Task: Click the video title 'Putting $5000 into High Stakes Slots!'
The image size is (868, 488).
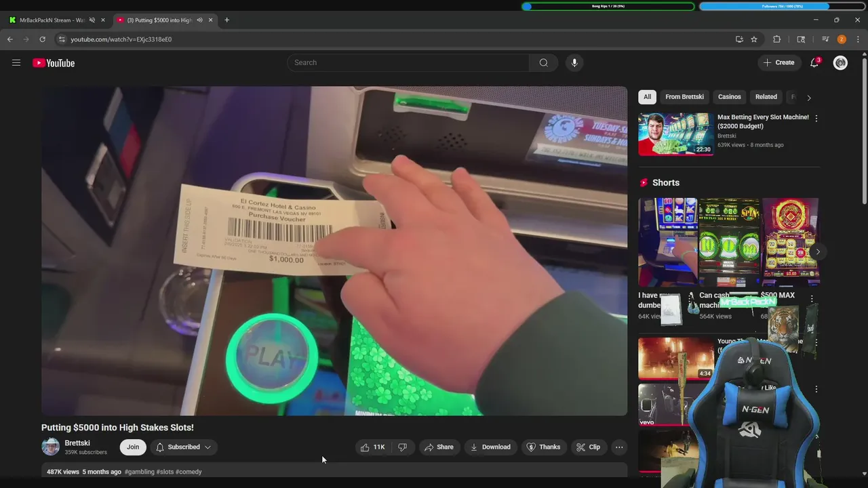Action: pos(117,428)
